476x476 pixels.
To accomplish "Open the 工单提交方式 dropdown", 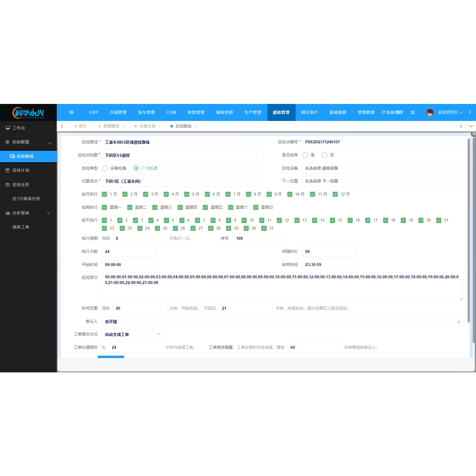I will click(x=132, y=334).
